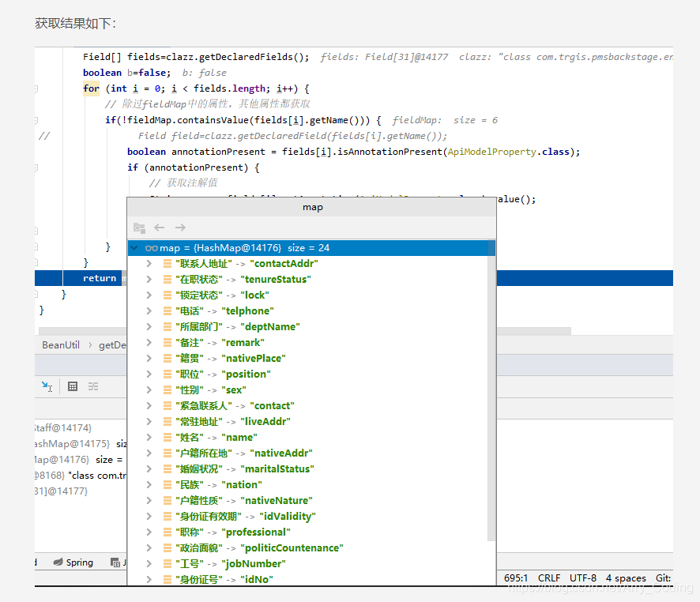This screenshot has height=602, width=700.
Task: Click the trace threads icon in debug toolbar
Action: (93, 386)
